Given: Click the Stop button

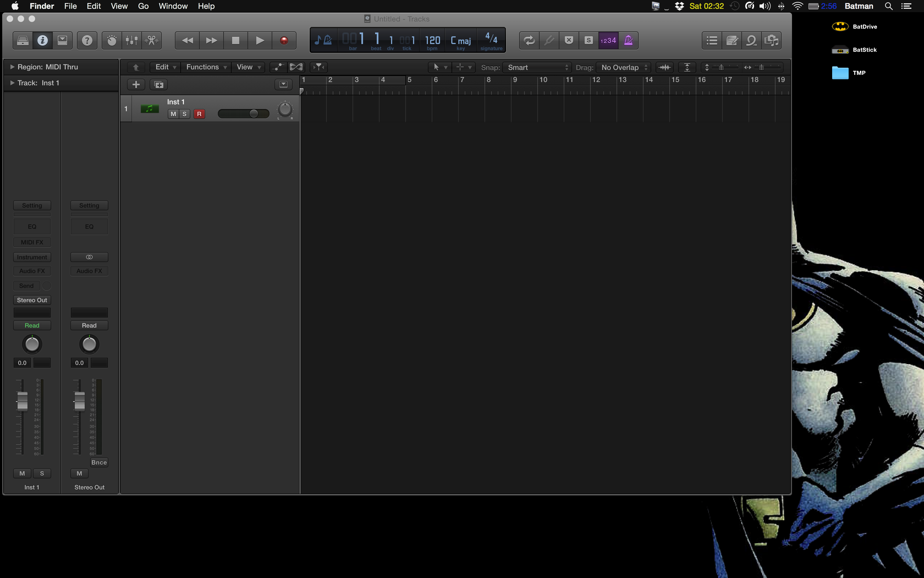Looking at the screenshot, I should pos(236,40).
